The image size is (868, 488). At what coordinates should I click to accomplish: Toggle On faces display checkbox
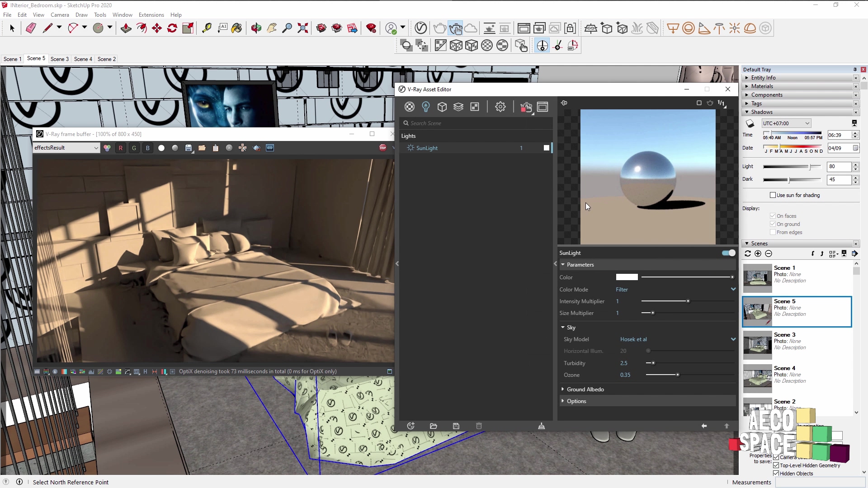(x=773, y=216)
